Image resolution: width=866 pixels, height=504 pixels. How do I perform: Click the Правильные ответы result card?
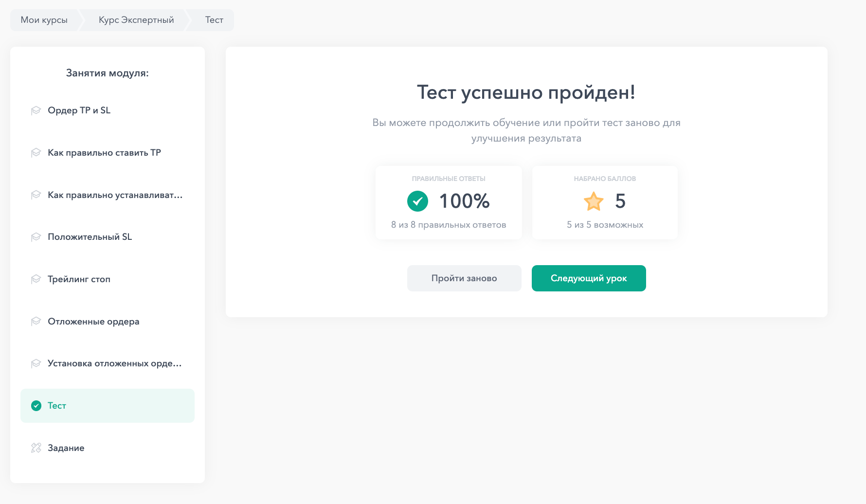pos(449,202)
